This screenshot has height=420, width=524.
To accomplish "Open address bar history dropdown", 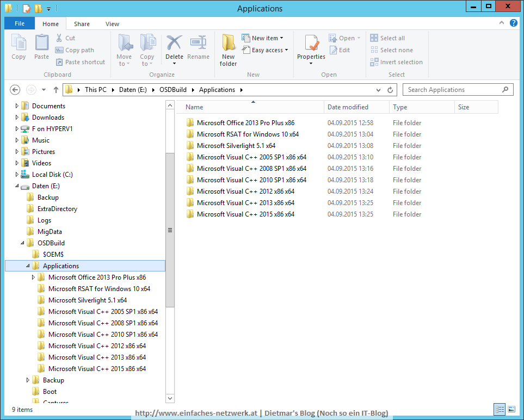I will coord(378,90).
